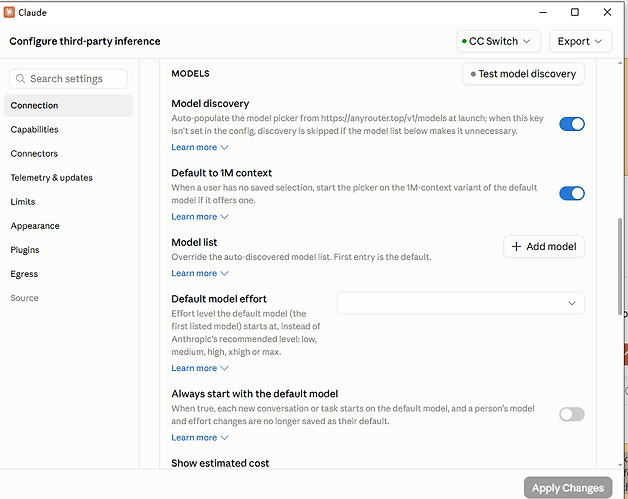This screenshot has width=628, height=499.
Task: Click the scrollbar up arrow
Action: (x=620, y=63)
